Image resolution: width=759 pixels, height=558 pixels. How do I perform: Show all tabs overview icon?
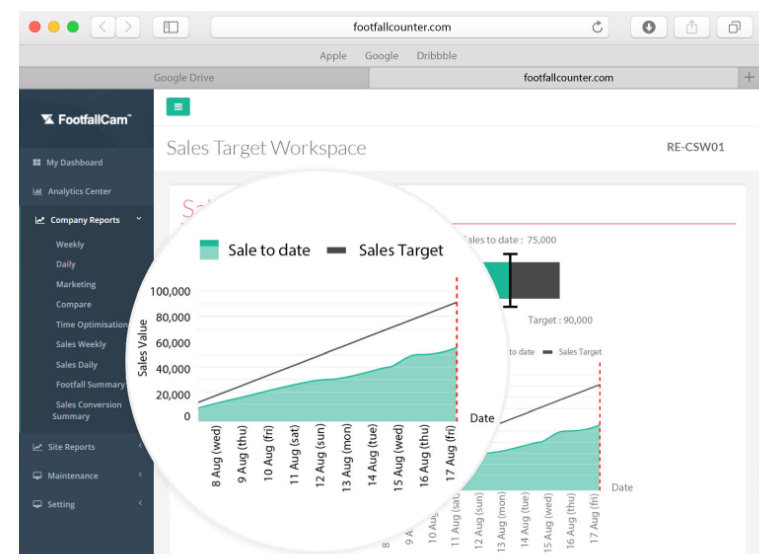(x=734, y=27)
